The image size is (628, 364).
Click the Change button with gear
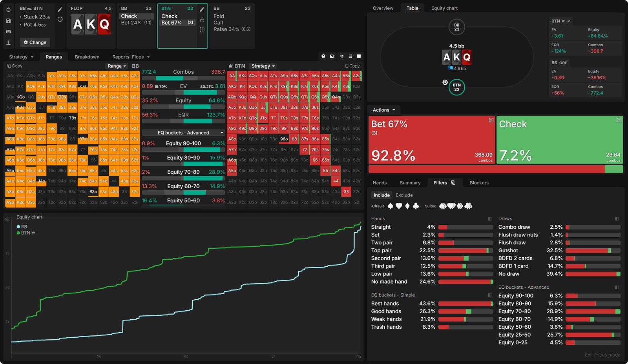35,42
